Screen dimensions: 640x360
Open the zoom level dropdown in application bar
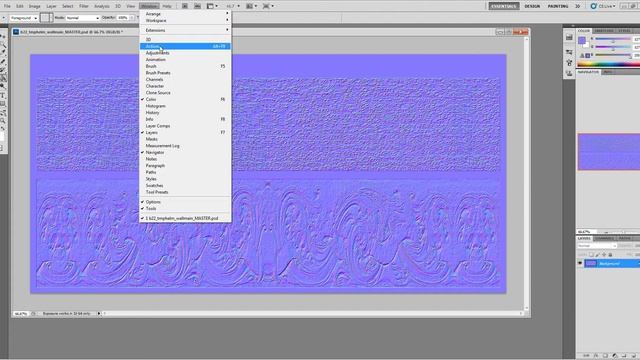coord(233,6)
